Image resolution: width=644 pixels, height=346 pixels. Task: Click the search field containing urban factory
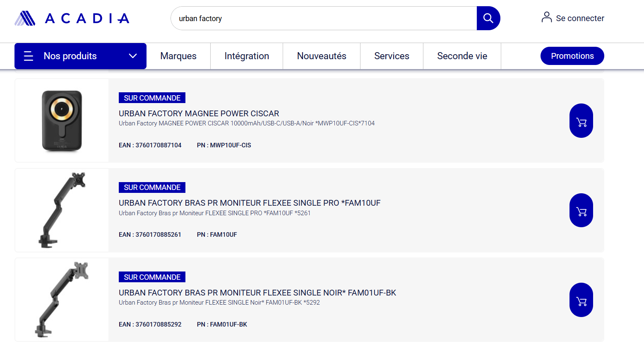click(324, 18)
